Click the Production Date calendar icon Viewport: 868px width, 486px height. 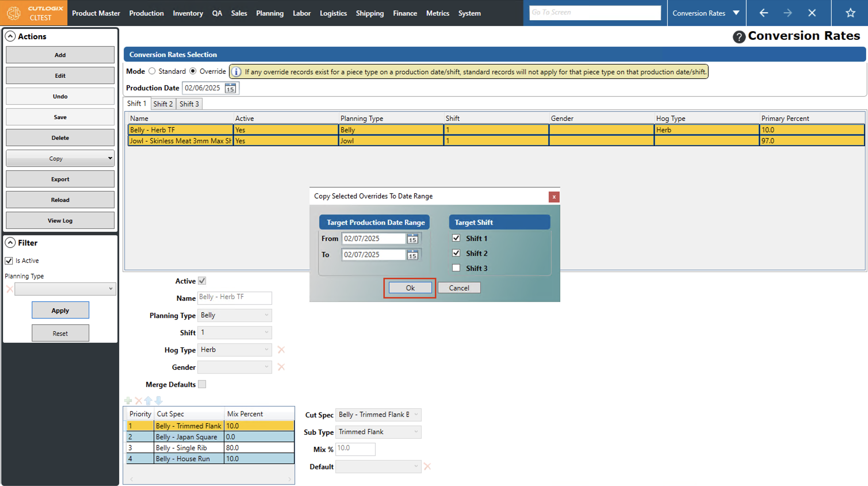click(x=230, y=88)
